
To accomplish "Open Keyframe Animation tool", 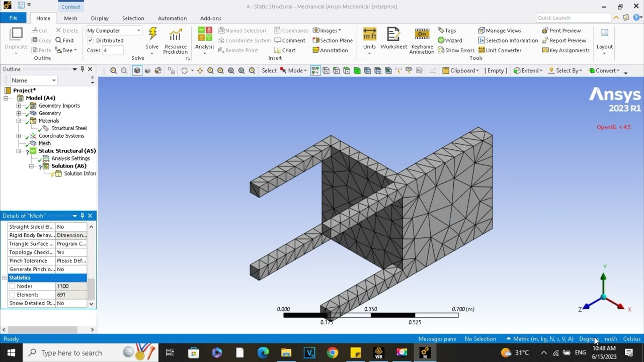I will [x=422, y=41].
